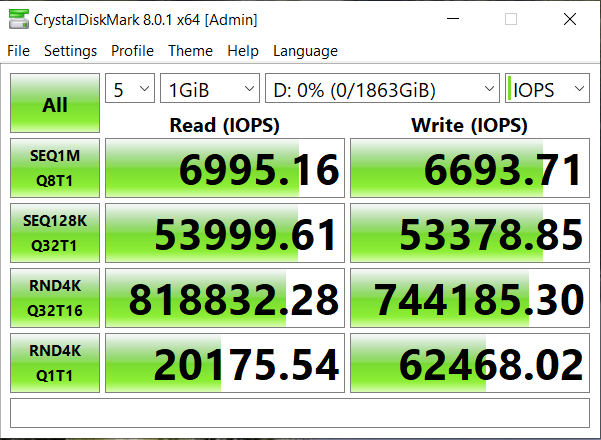The height and width of the screenshot is (440, 601).
Task: Start the RND4K Q32T16 test
Action: point(55,298)
